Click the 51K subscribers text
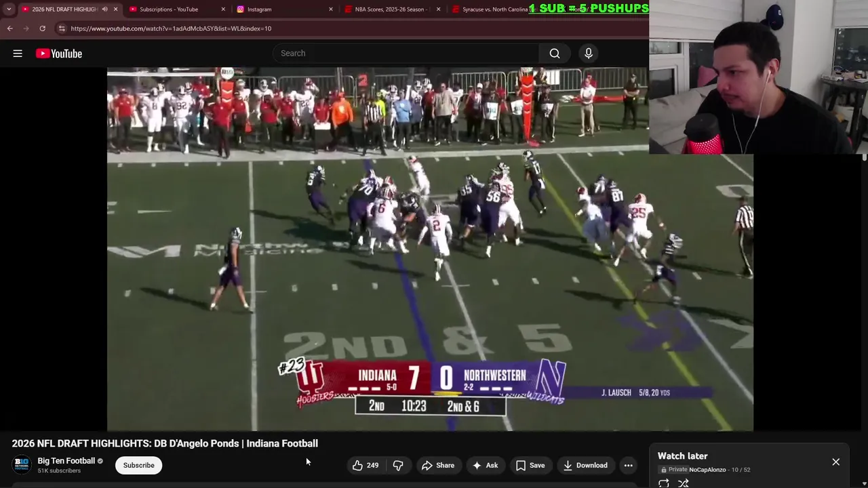The width and height of the screenshot is (868, 488). [x=59, y=471]
